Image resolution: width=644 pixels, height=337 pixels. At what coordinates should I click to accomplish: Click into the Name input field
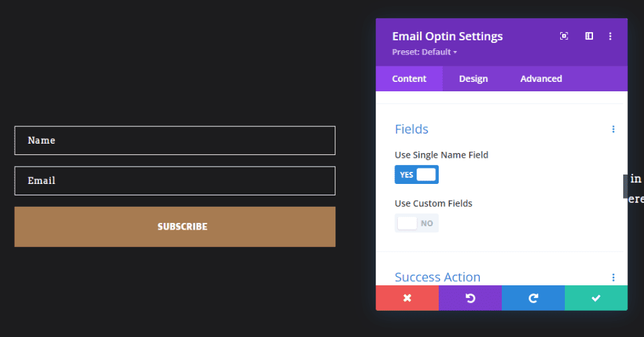[174, 140]
